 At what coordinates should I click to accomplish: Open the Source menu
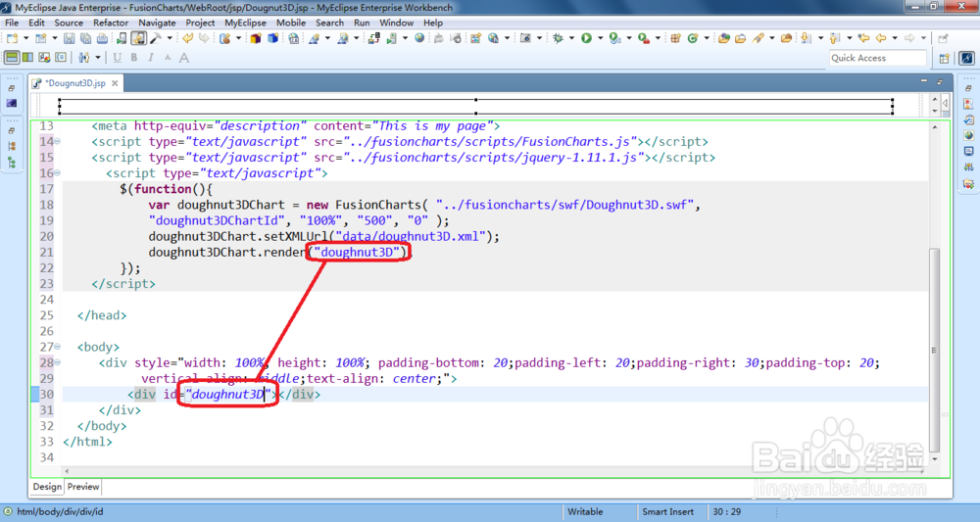point(69,23)
